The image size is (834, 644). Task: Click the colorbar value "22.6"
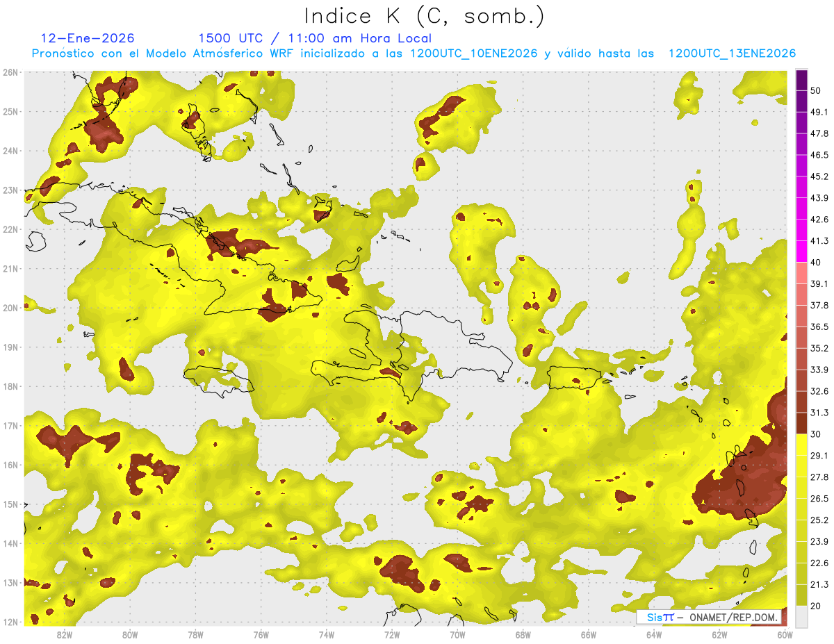[819, 563]
